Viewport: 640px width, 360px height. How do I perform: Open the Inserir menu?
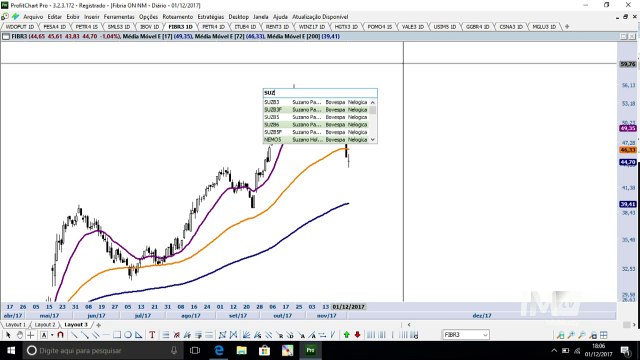point(92,17)
